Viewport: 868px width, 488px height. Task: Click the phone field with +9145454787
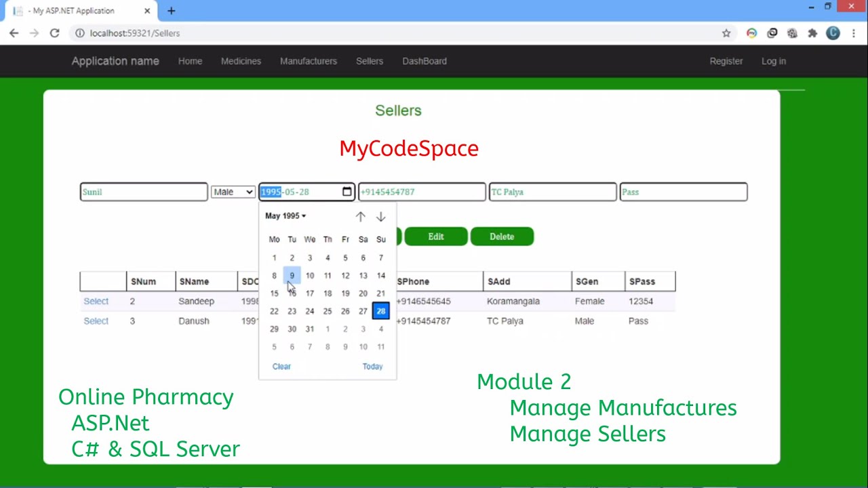click(x=422, y=192)
